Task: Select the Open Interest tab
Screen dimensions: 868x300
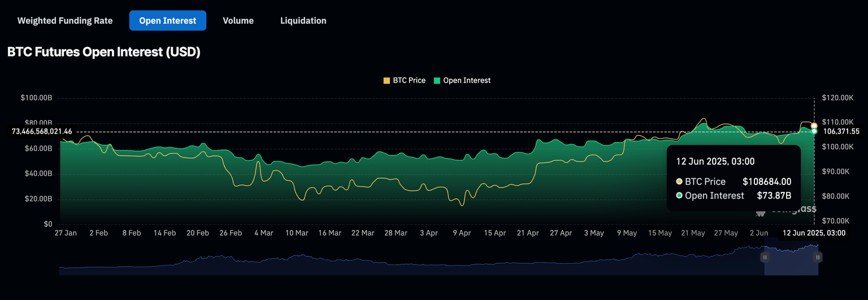Action: pyautogui.click(x=168, y=20)
